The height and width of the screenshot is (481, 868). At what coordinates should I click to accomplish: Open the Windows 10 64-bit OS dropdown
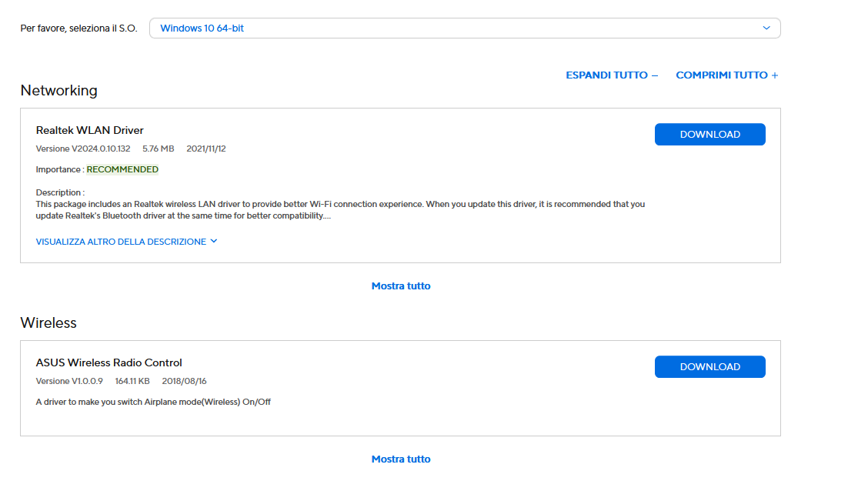point(465,28)
